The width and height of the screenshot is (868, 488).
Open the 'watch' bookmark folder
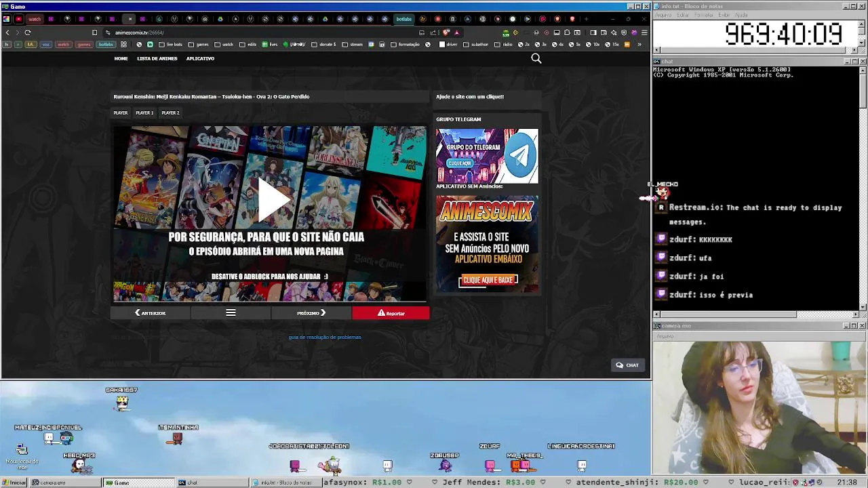pos(224,45)
